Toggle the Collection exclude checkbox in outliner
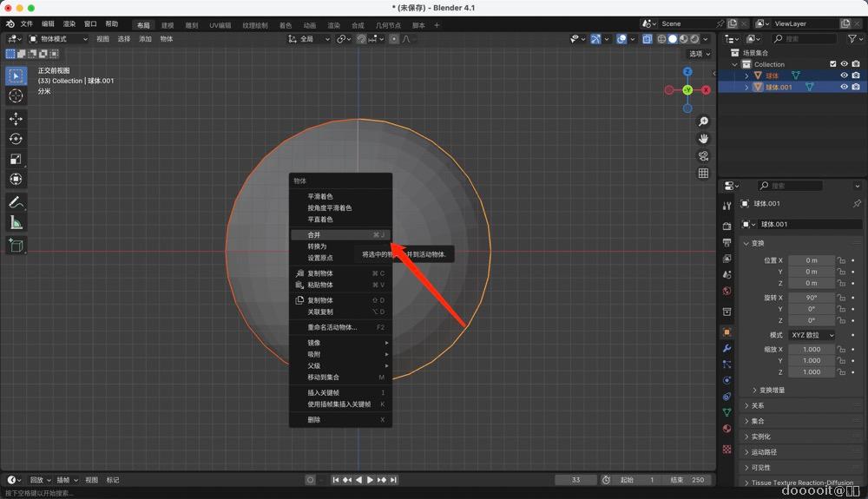Image resolution: width=868 pixels, height=499 pixels. click(833, 64)
